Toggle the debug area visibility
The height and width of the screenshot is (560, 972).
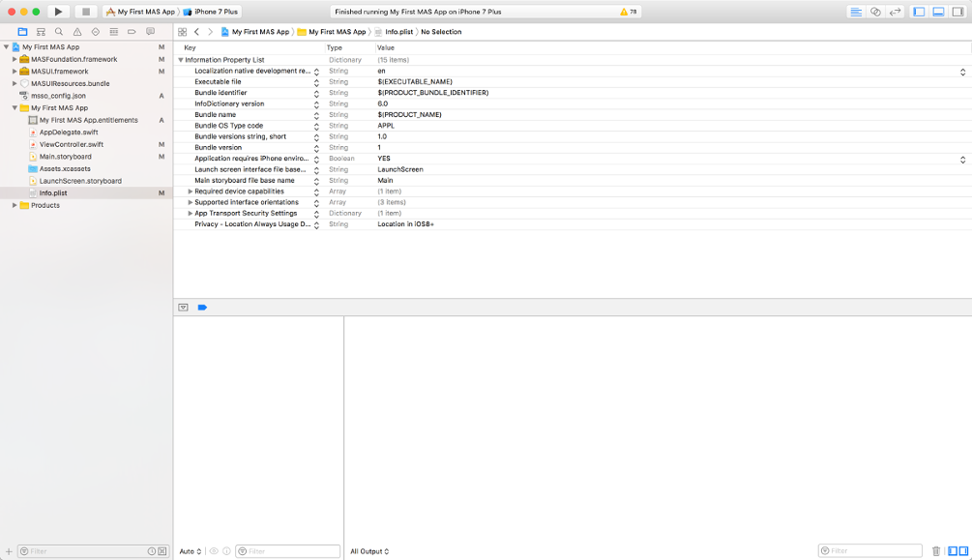938,12
